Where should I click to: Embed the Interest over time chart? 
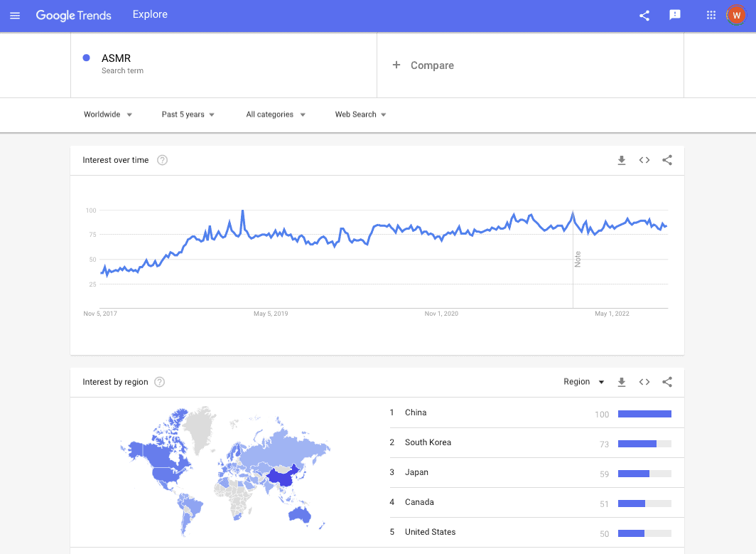click(x=644, y=160)
